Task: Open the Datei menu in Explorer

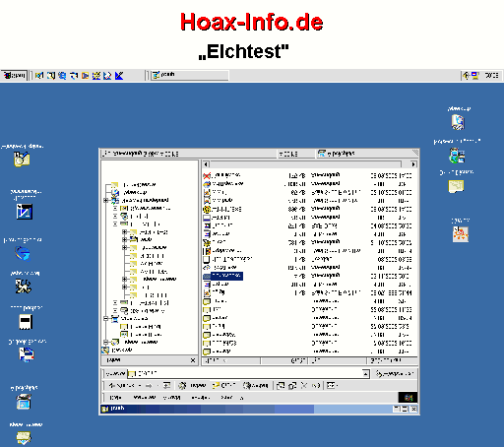Action: (115, 398)
